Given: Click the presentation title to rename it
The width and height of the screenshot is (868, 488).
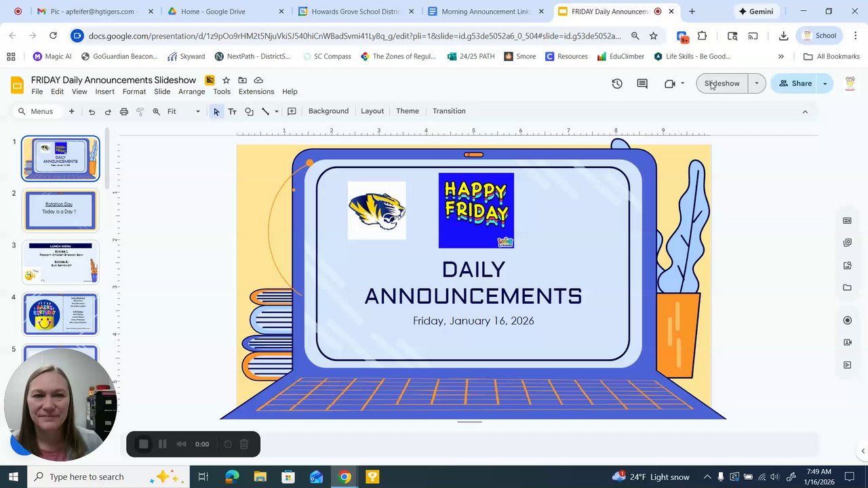Looking at the screenshot, I should coord(113,80).
